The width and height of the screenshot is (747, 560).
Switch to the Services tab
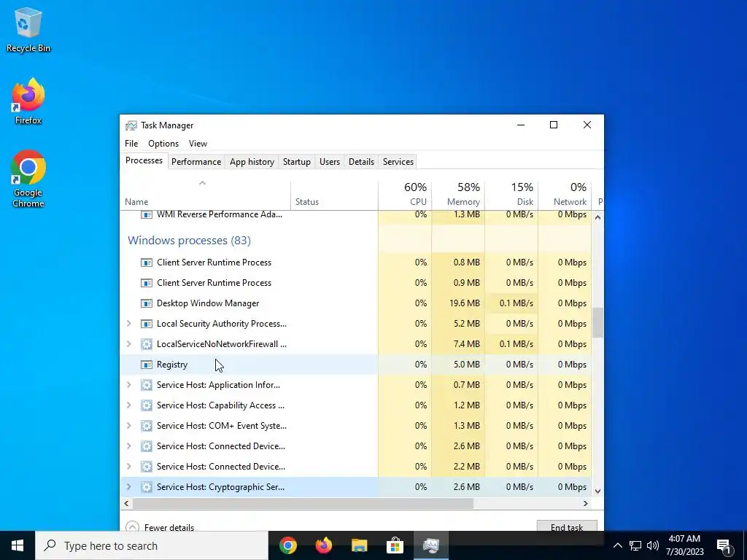pos(398,162)
